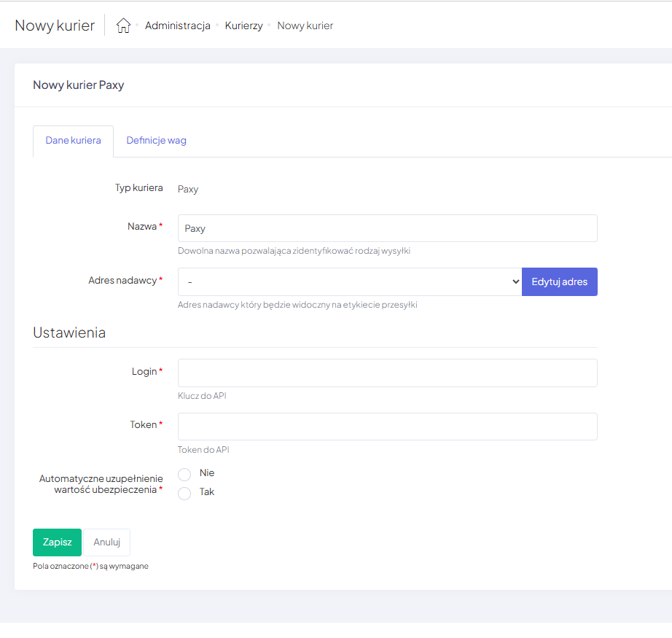Cancel the form with Anuluj
The height and width of the screenshot is (638, 672).
[x=106, y=542]
